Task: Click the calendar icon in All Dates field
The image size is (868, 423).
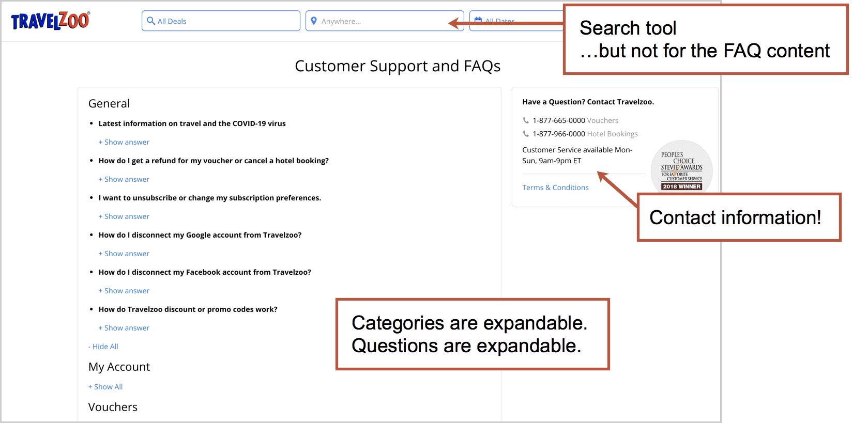Action: point(478,20)
